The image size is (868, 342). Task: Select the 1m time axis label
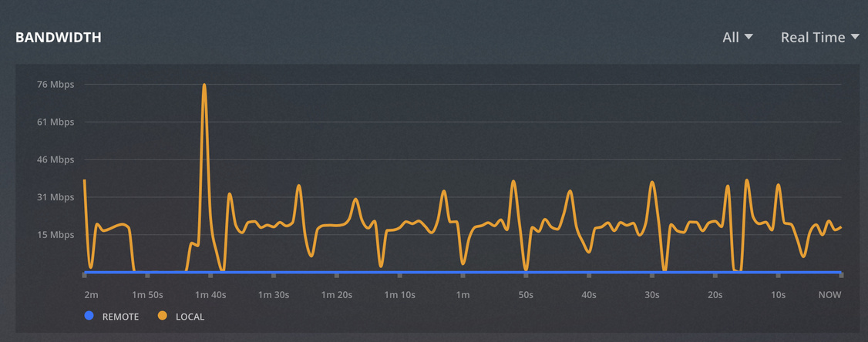[x=463, y=295]
